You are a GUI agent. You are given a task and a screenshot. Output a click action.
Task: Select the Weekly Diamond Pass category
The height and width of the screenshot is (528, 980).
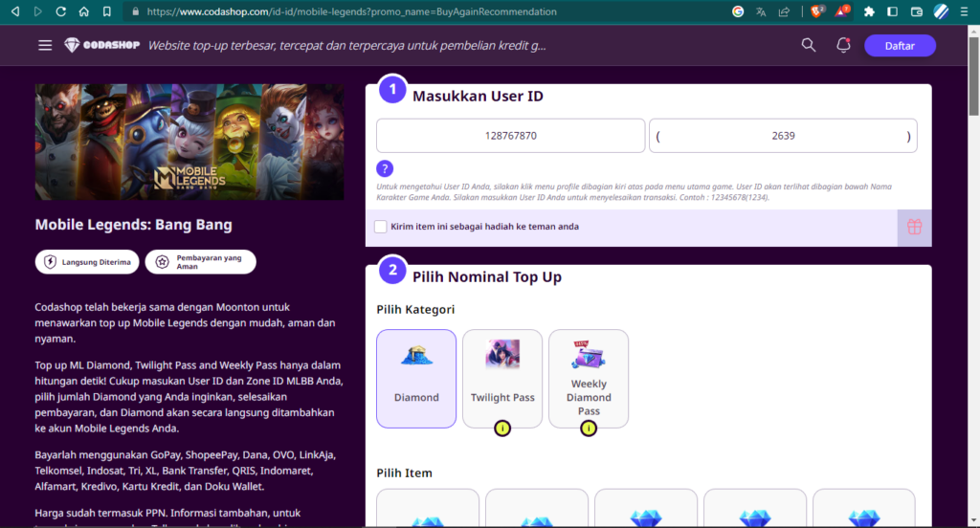(589, 379)
